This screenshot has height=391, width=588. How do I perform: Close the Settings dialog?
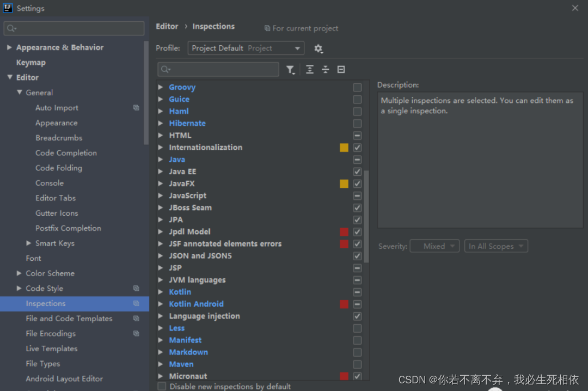575,8
